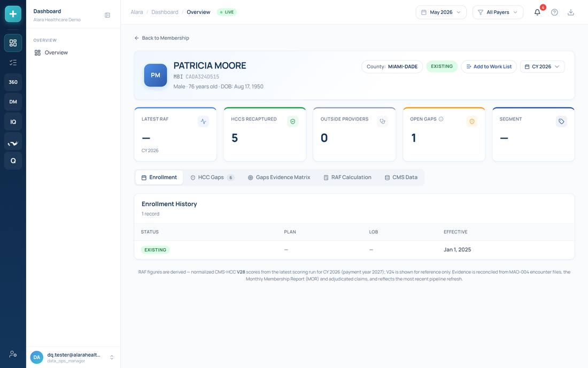Click the CY 2026 label under Latest RAF
This screenshot has height=368, width=588.
(x=150, y=150)
